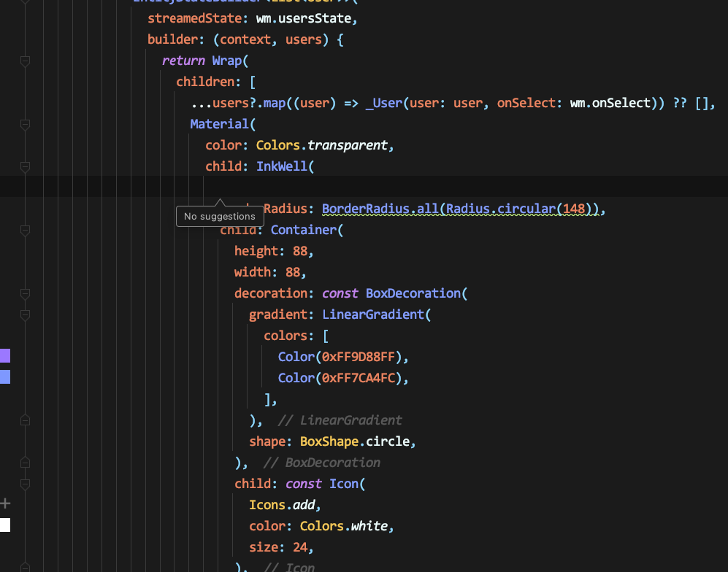Click 'Color(0xFF7CA4FC)' text
Viewport: 728px width, 572px height.
point(340,378)
